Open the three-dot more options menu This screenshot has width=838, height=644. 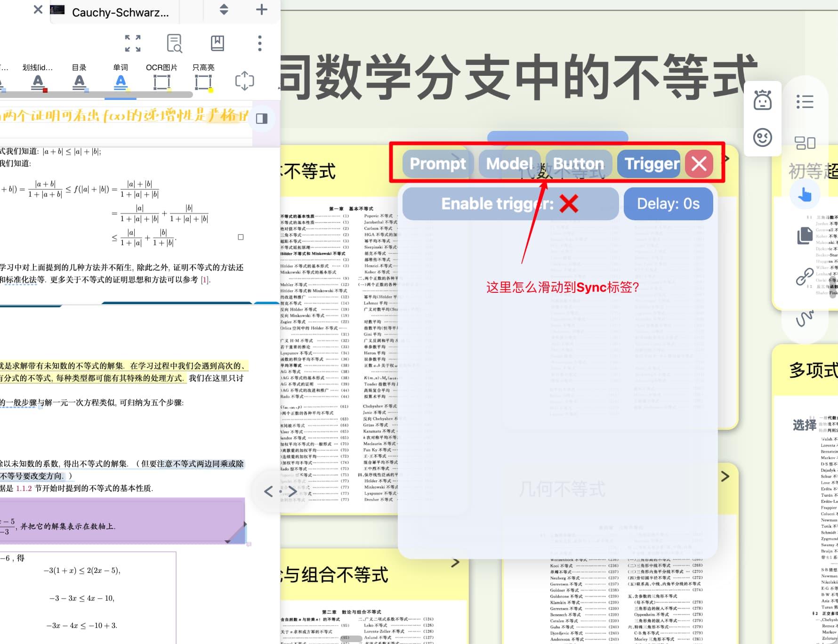tap(259, 43)
